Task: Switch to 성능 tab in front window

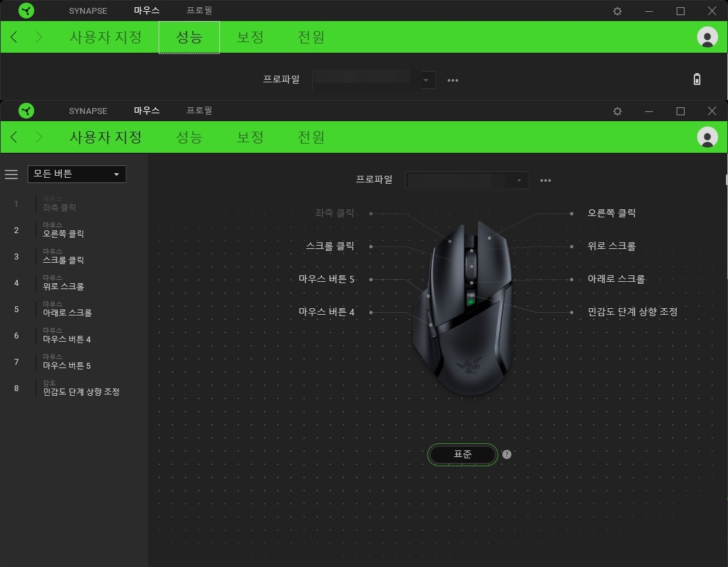Action: coord(189,137)
